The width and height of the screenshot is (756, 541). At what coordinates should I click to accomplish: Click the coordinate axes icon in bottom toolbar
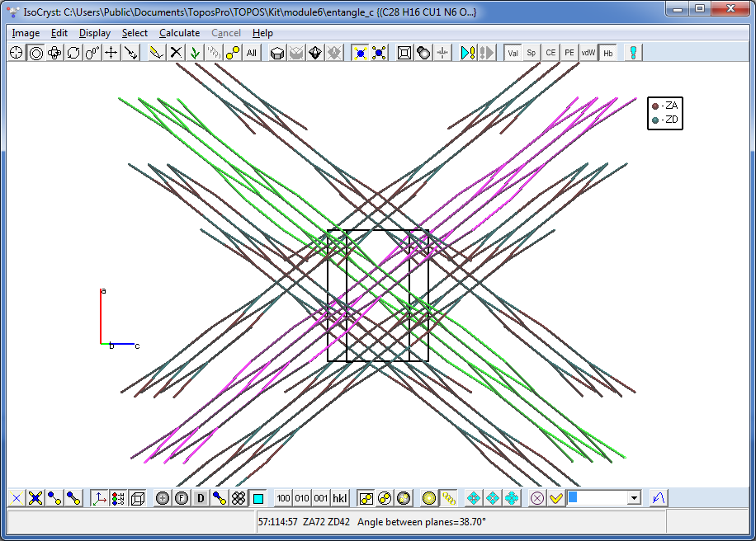click(x=99, y=498)
